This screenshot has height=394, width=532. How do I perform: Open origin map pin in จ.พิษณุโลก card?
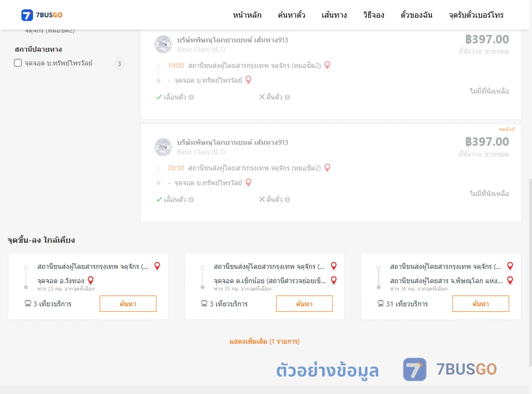[x=510, y=266]
